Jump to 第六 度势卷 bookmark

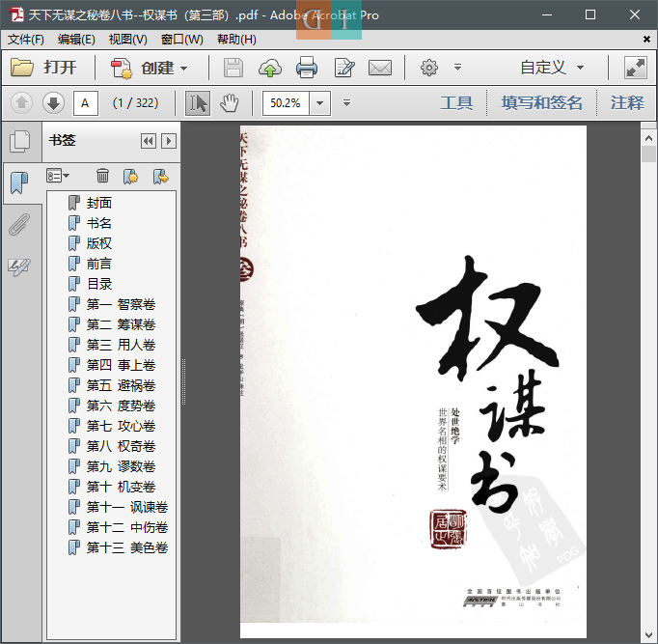[x=121, y=406]
